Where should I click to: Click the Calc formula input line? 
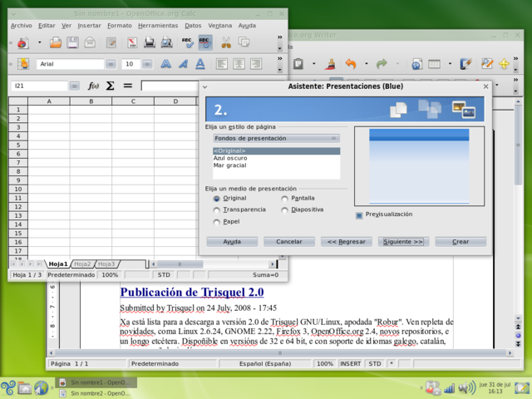tap(170, 86)
